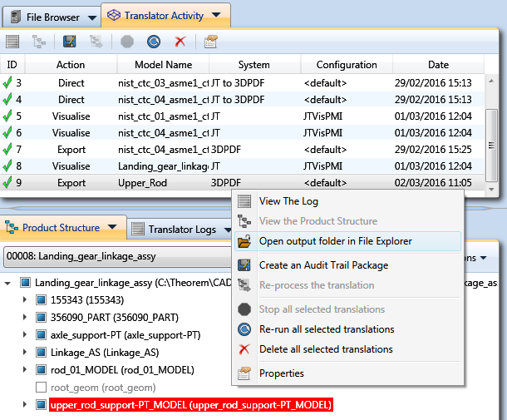Sort by the Model Name column header
This screenshot has height=420, width=507.
coord(163,64)
